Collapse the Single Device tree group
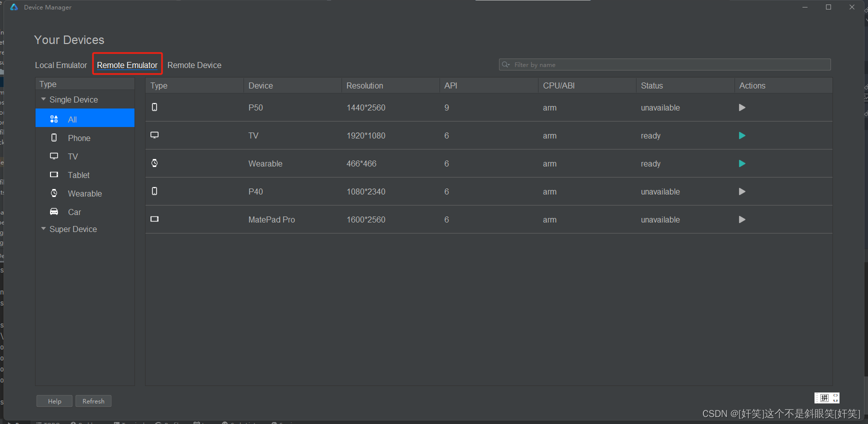The width and height of the screenshot is (868, 424). click(43, 99)
